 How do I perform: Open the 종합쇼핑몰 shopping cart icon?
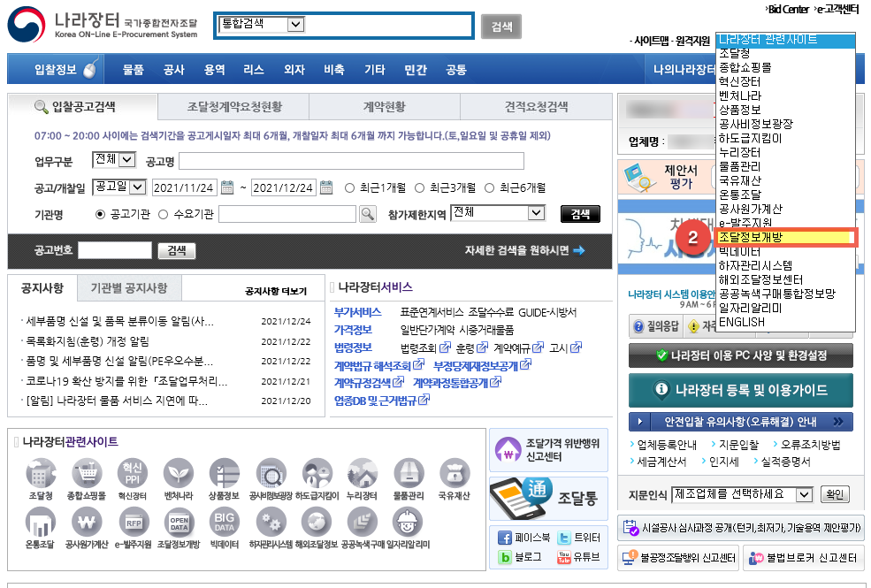[87, 473]
